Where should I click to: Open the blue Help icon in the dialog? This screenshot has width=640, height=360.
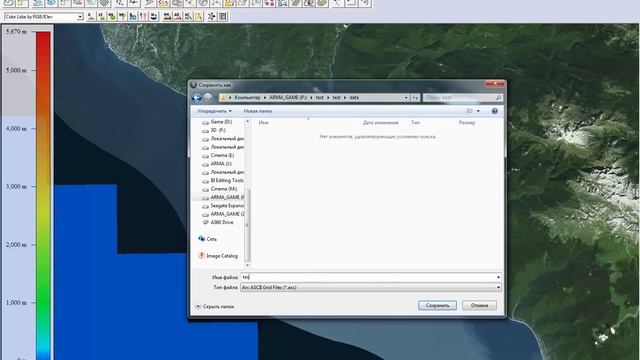tap(495, 111)
